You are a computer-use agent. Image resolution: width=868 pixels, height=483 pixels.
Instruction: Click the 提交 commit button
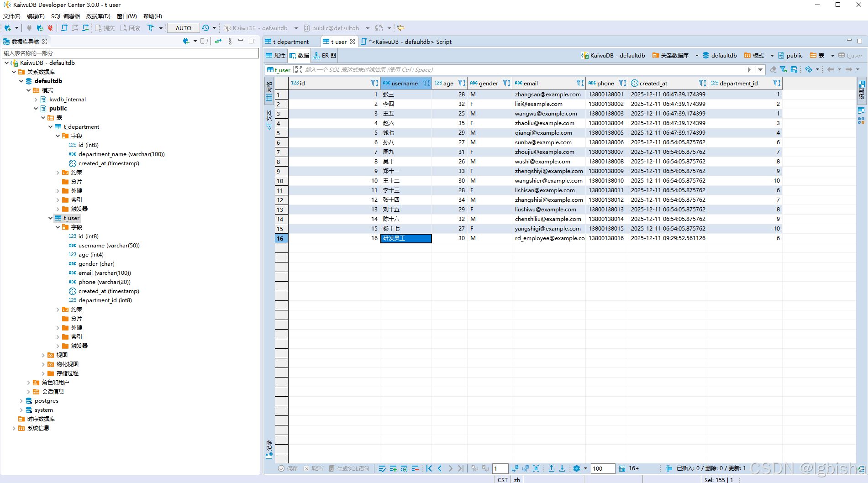pyautogui.click(x=105, y=28)
